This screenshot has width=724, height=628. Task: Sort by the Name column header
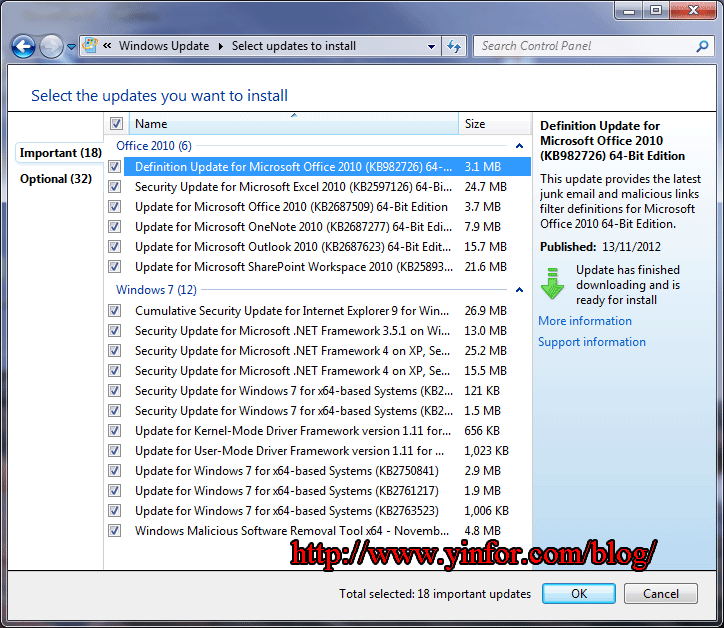pos(294,124)
